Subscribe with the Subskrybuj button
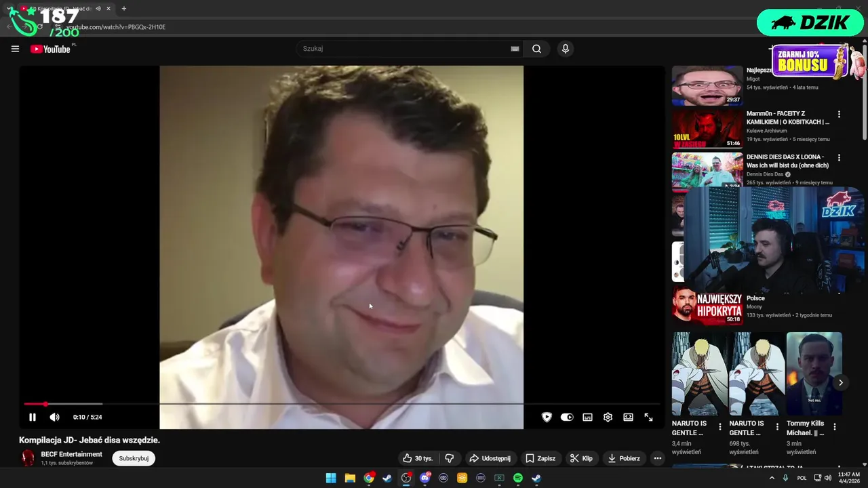The image size is (868, 488). pos(134,458)
